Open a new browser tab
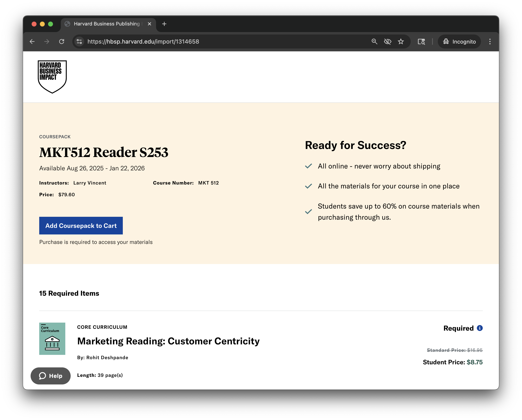The width and height of the screenshot is (522, 420). (x=164, y=24)
